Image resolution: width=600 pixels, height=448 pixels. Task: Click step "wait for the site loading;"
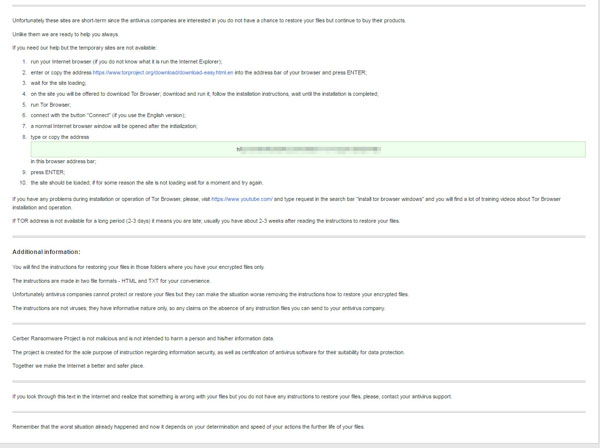[x=59, y=83]
